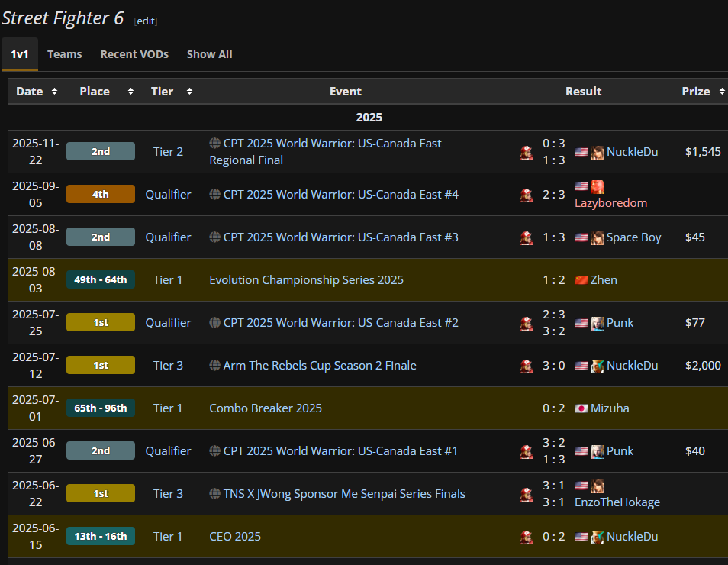The image size is (728, 565).
Task: Sort table by Place column arrows
Action: point(130,92)
